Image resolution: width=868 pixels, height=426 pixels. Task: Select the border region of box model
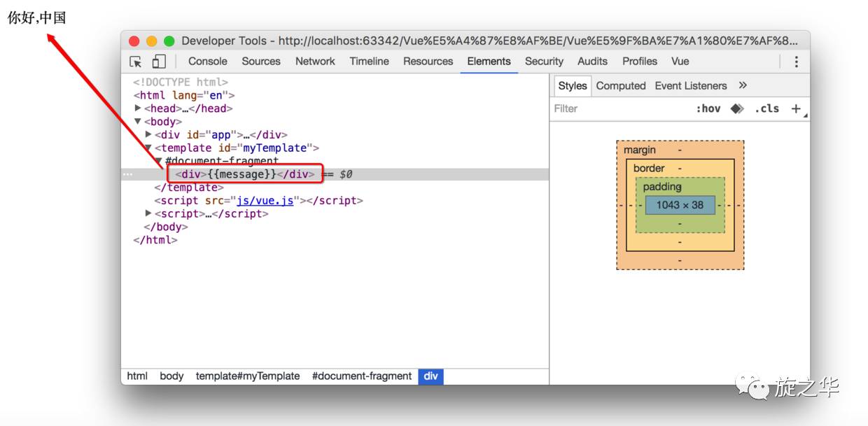point(649,168)
